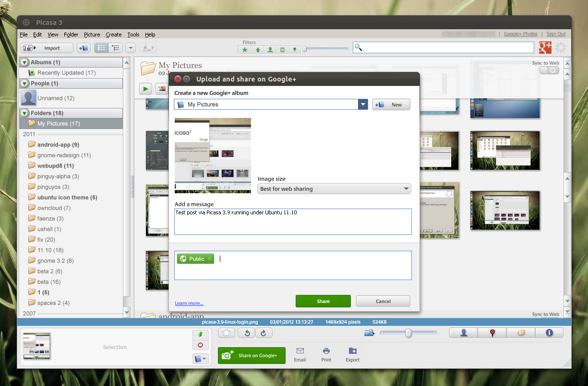The image size is (588, 386).
Task: Show only photos containing faces
Action: pos(270,49)
